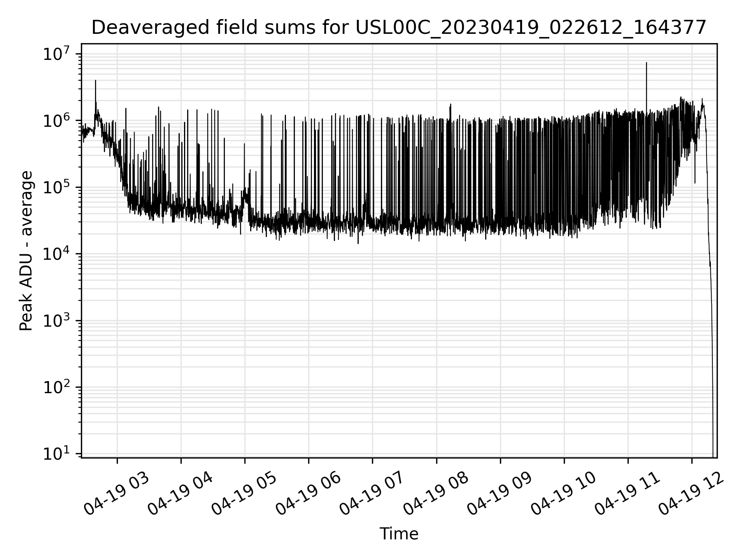The image size is (747, 560).
Task: Click the y-axis tick label 10^5
Action: tap(56, 187)
